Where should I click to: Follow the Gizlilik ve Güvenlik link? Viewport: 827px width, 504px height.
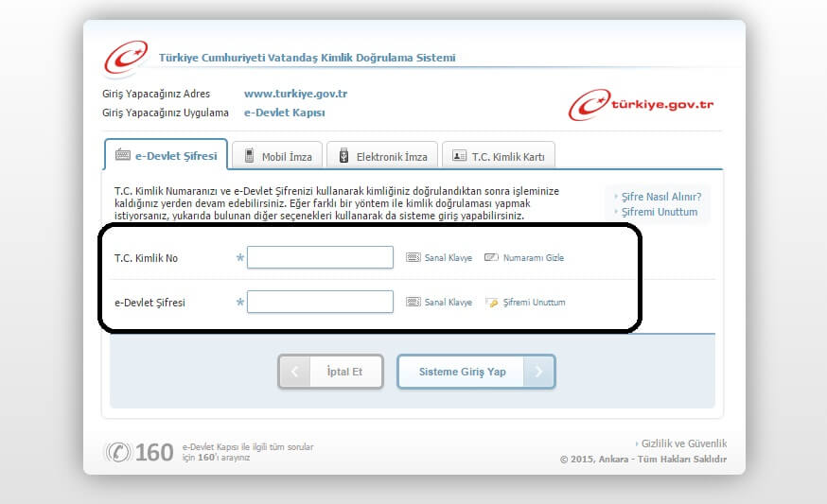684,443
